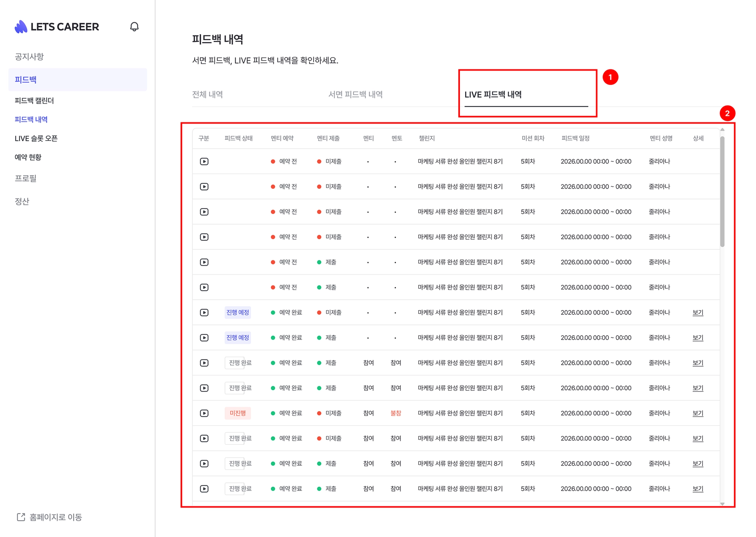
Task: Select the 피드백 sidebar section
Action: [x=78, y=79]
